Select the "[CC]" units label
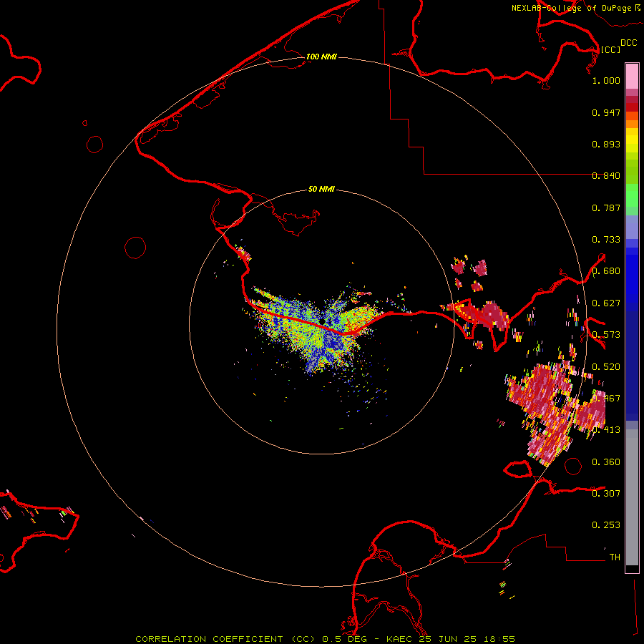 tap(610, 49)
